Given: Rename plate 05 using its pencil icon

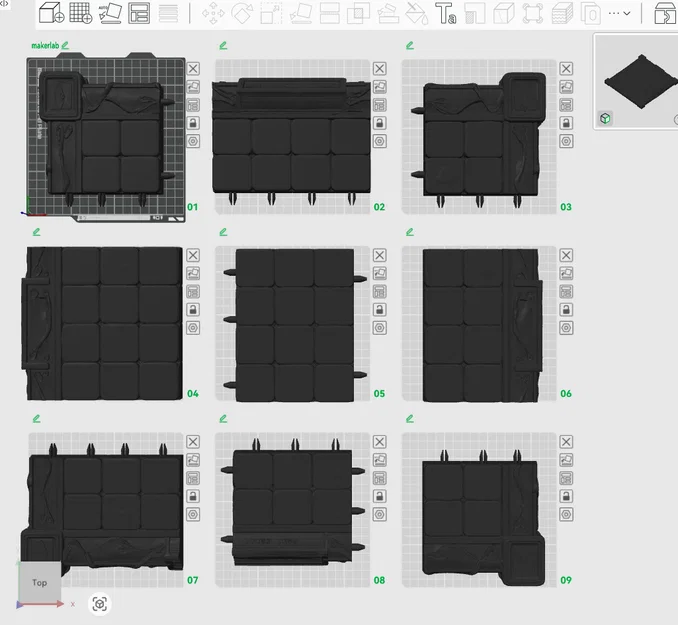Looking at the screenshot, I should 223,232.
